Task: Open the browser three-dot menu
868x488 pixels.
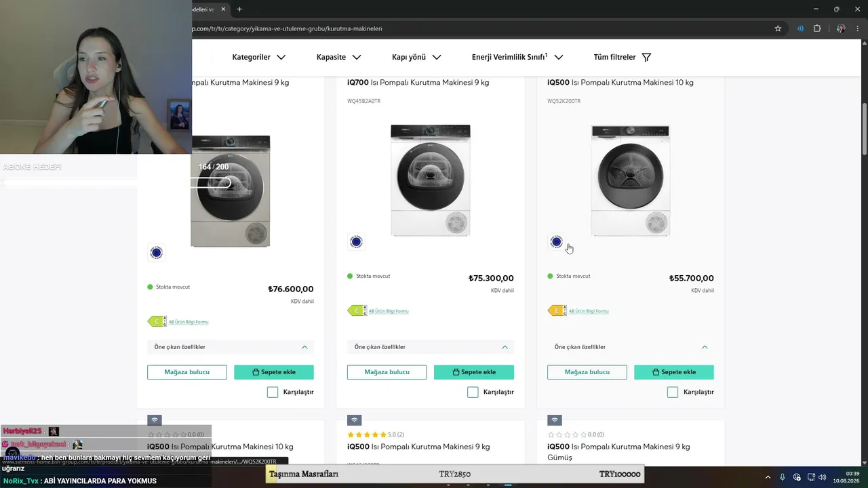Action: (858, 28)
